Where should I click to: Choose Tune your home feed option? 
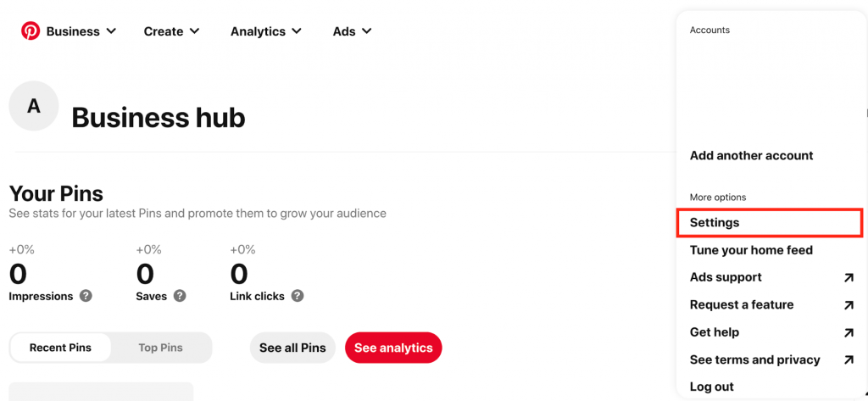(751, 250)
